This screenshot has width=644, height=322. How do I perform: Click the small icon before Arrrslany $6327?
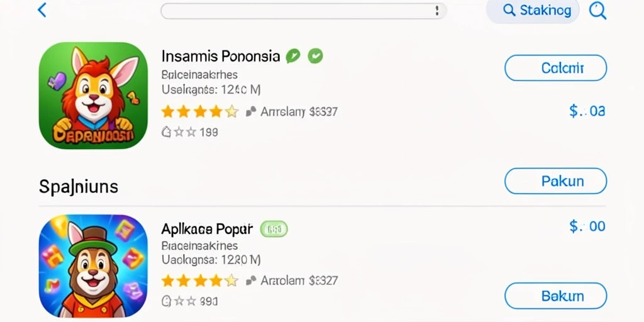[251, 111]
